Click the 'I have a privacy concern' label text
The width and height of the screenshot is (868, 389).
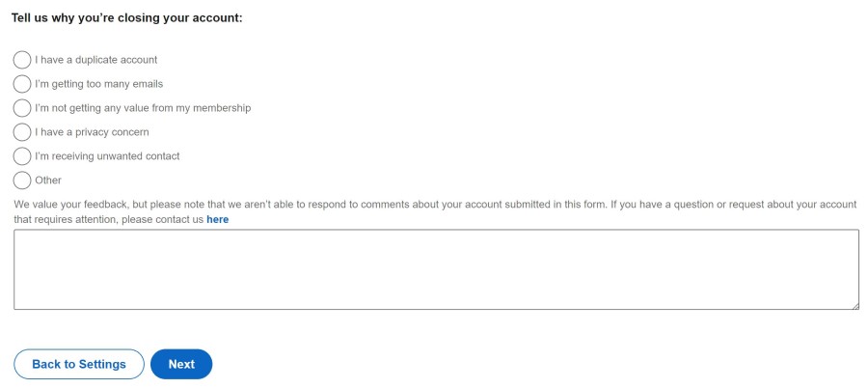point(92,132)
